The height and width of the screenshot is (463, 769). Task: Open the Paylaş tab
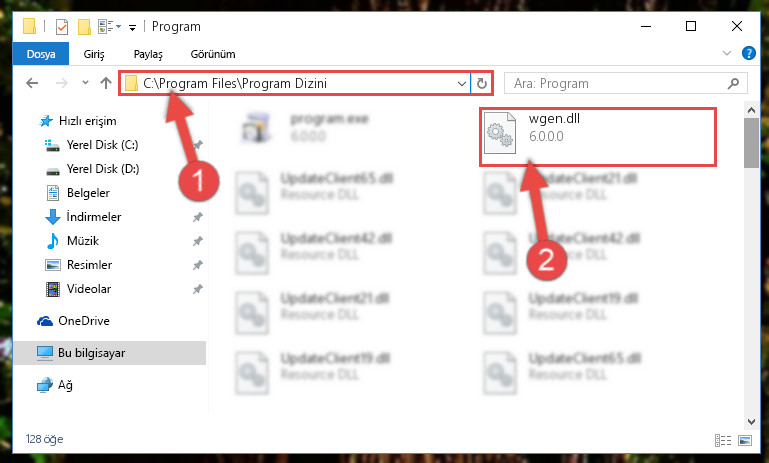pyautogui.click(x=148, y=54)
